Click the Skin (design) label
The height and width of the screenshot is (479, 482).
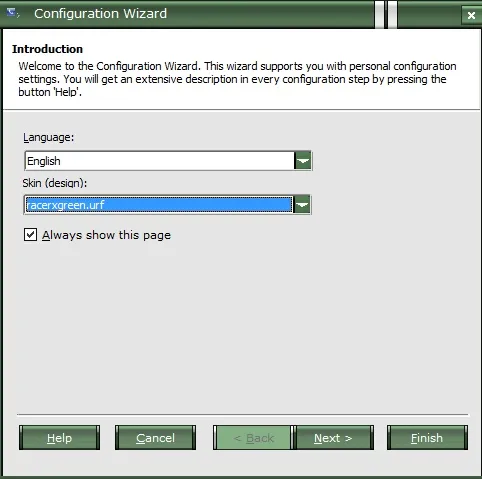(x=55, y=183)
